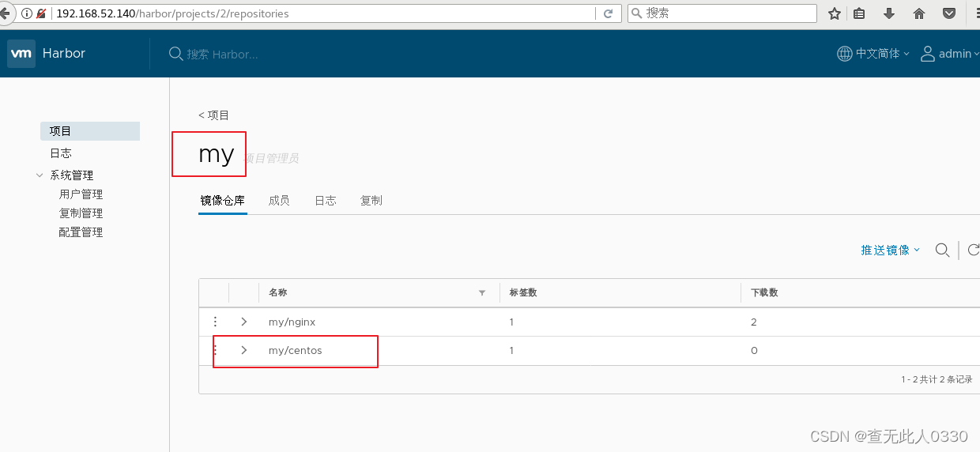Open the admin account dropdown

pyautogui.click(x=959, y=54)
